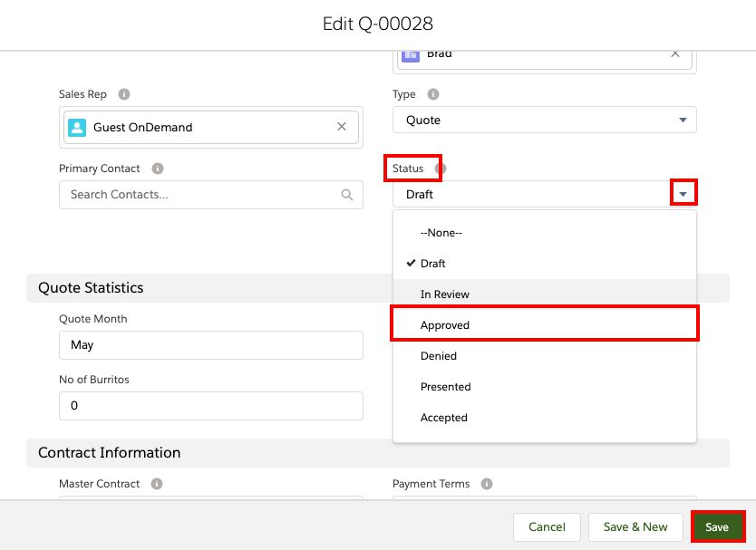Show the Sales Rep help tooltip icon
This screenshot has width=756, height=550.
click(122, 94)
